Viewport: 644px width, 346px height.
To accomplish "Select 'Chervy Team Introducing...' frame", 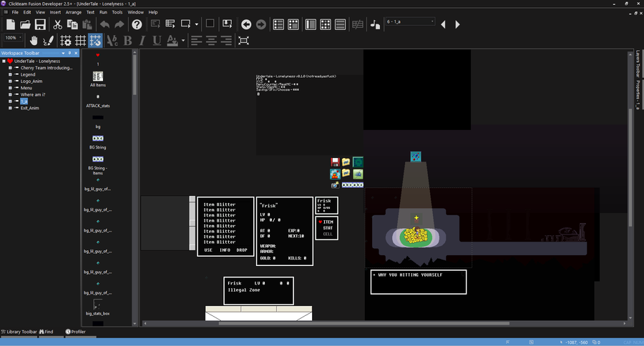I will [47, 68].
